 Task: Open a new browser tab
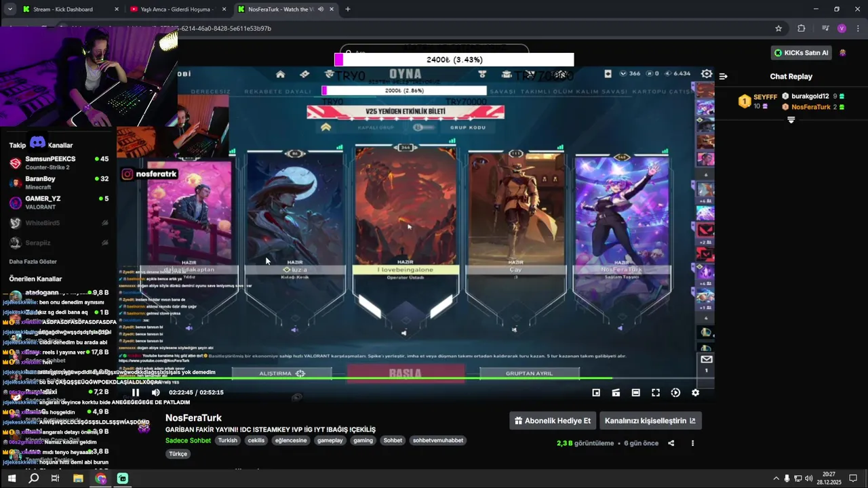pyautogui.click(x=348, y=9)
